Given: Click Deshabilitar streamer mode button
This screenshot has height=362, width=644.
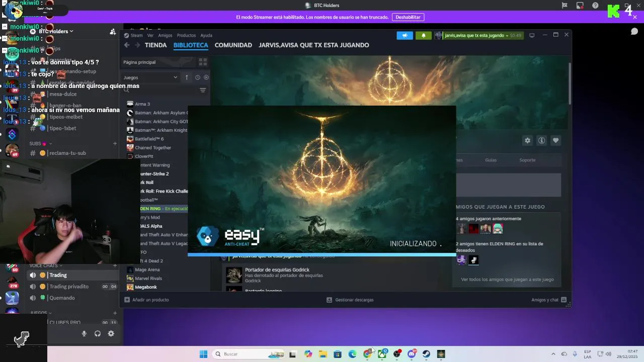Looking at the screenshot, I should [408, 17].
